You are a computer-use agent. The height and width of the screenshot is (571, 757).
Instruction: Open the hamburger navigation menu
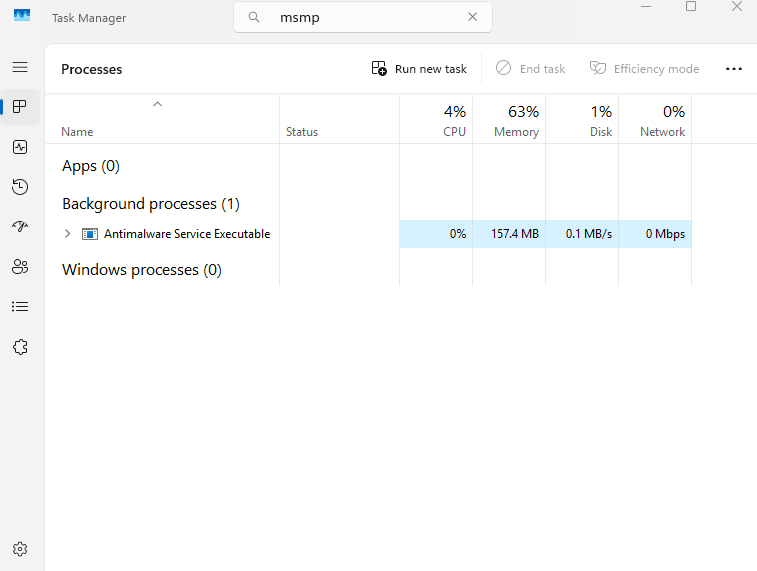[20, 67]
